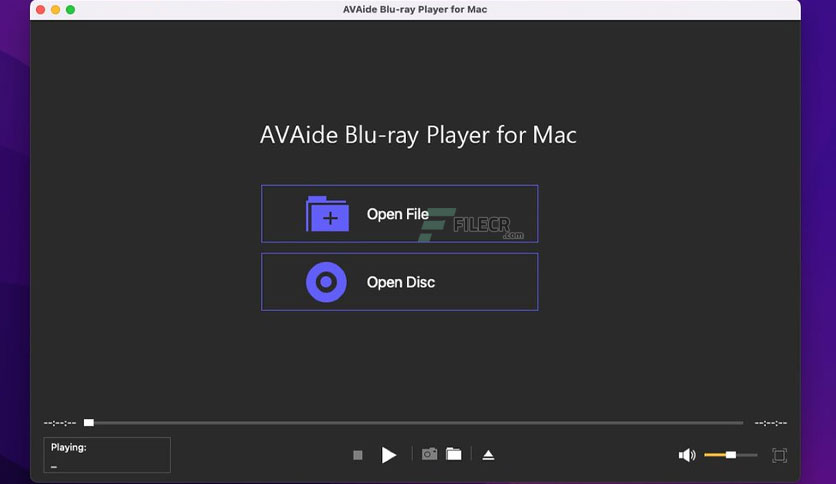Maximize the window with the green button
Viewport: 836px width, 484px height.
coord(70,10)
